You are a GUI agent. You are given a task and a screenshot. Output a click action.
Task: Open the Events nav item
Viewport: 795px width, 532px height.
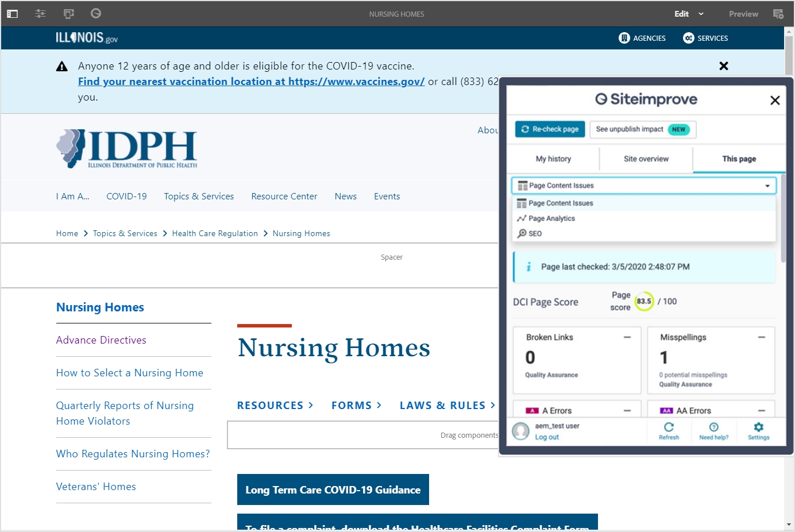387,196
